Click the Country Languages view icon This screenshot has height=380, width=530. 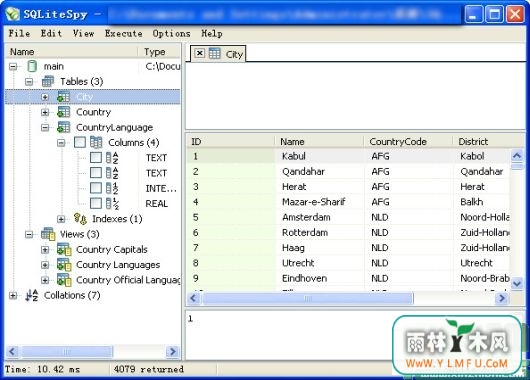64,265
